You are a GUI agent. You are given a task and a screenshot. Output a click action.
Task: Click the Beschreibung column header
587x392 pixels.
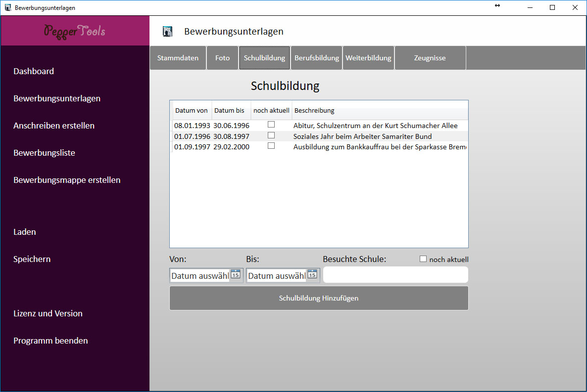point(380,110)
